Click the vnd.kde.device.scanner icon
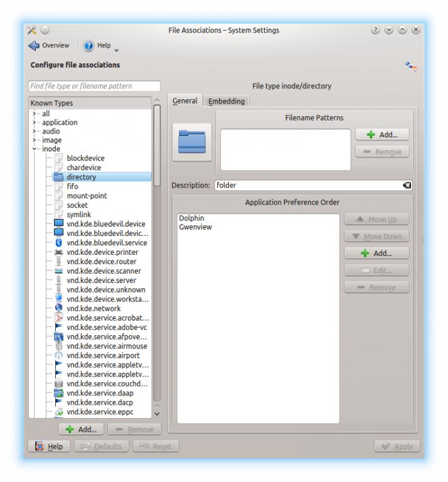Image resolution: width=448 pixels, height=482 pixels. click(59, 271)
